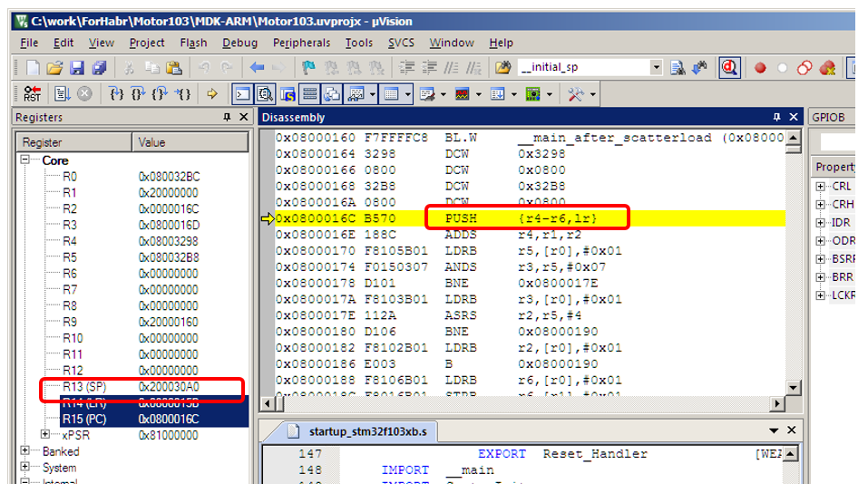
Task: Click the Logic Analyzer analysis windows icon
Action: (463, 94)
